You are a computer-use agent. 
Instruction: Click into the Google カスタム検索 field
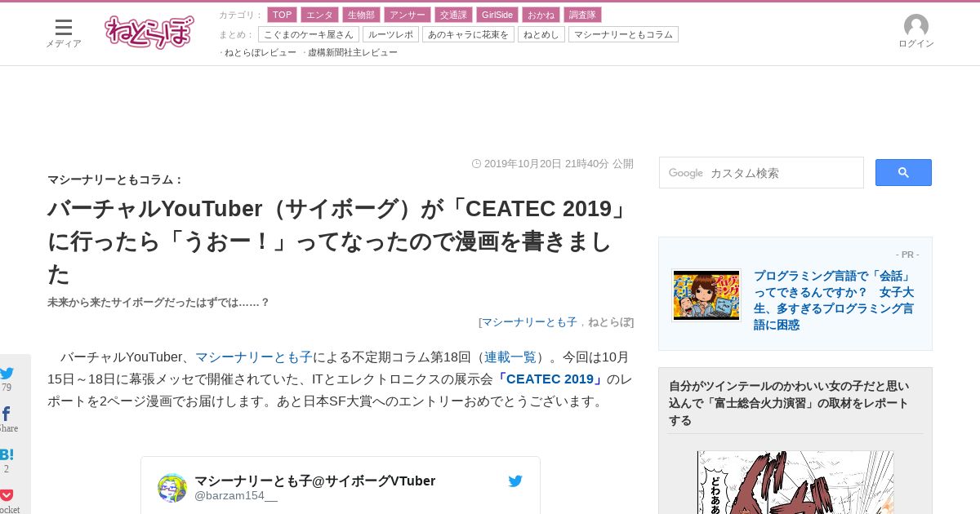[x=761, y=172]
